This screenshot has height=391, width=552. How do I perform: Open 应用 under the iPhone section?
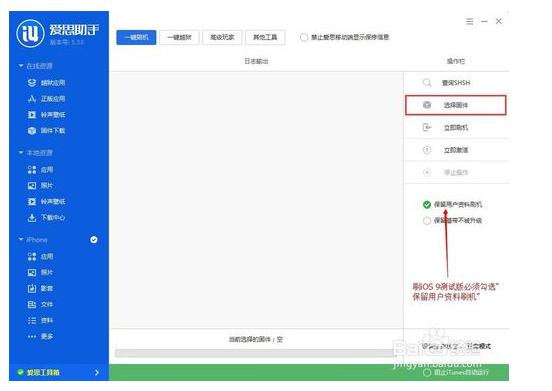click(40, 257)
